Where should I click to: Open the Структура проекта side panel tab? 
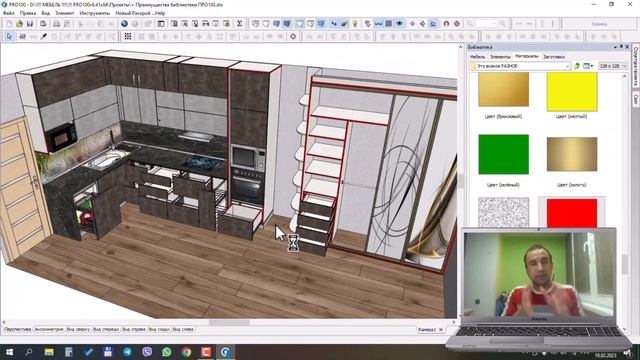point(636,66)
